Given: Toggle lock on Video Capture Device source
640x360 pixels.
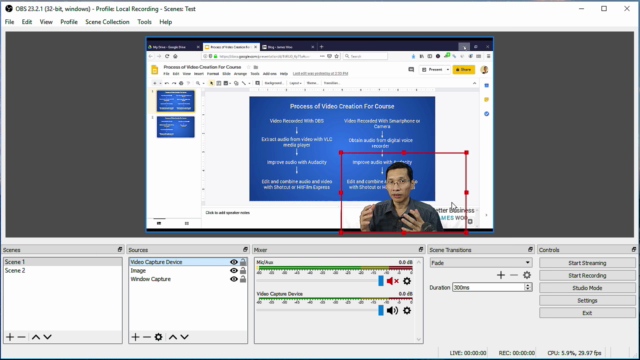Looking at the screenshot, I should coord(243,262).
